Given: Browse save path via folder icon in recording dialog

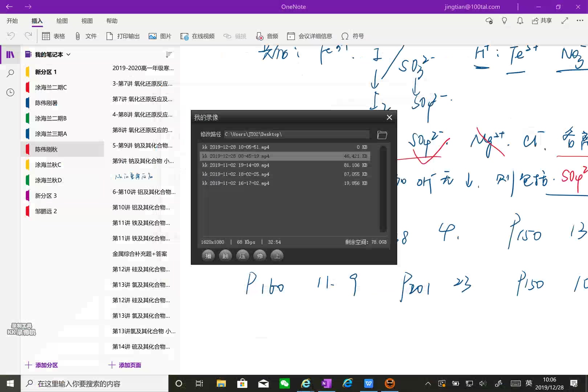Looking at the screenshot, I should pos(382,134).
